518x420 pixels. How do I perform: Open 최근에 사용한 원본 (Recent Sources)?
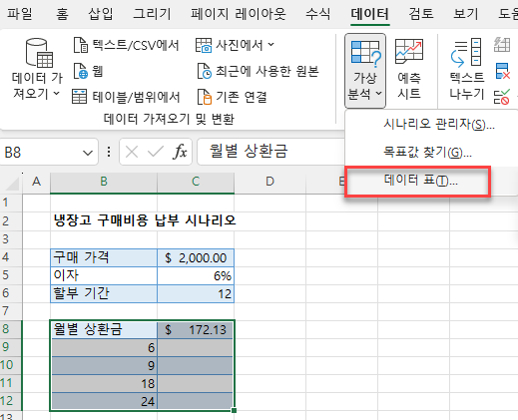(258, 71)
